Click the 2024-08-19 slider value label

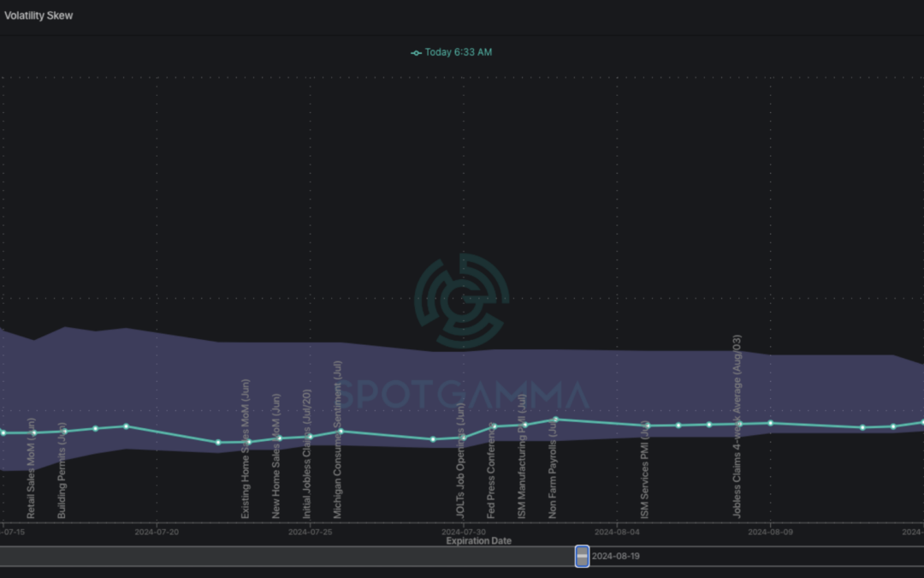pyautogui.click(x=615, y=557)
